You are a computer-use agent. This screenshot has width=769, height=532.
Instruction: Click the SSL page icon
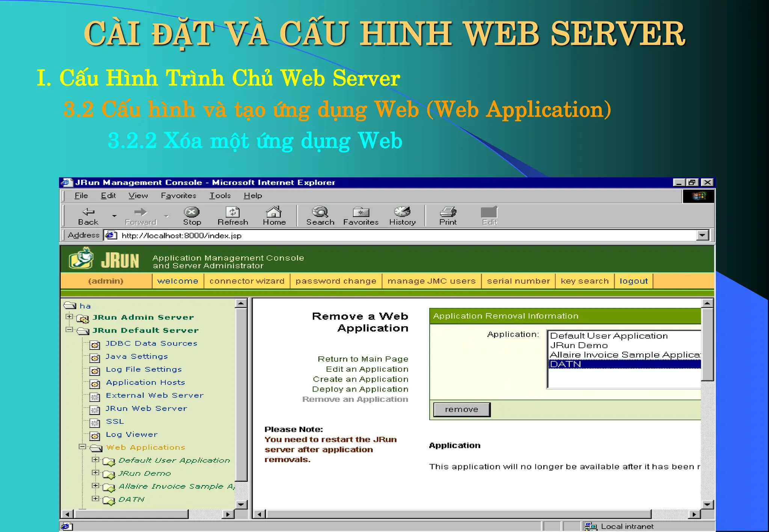point(95,423)
